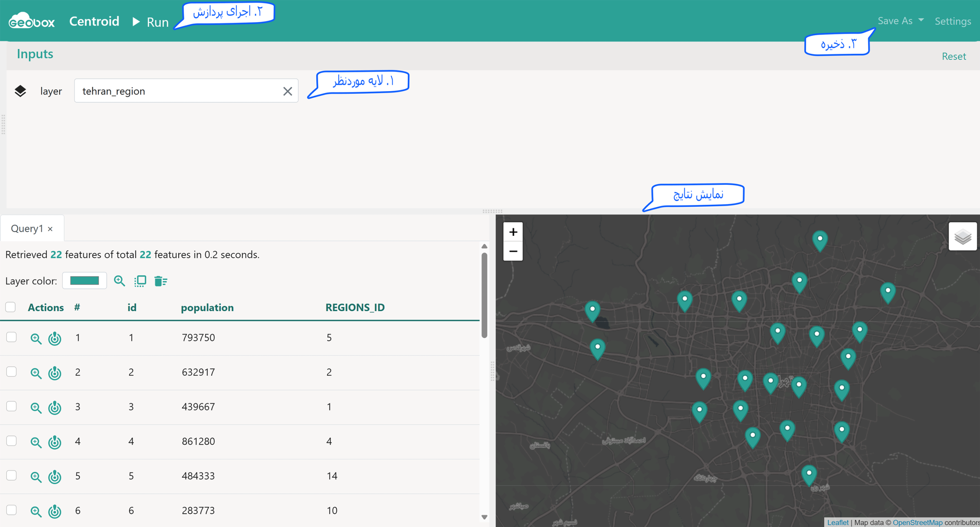Click the zoom-to-layer magnifier beside Layer color
Screen dimensions: 980x527
click(119, 281)
